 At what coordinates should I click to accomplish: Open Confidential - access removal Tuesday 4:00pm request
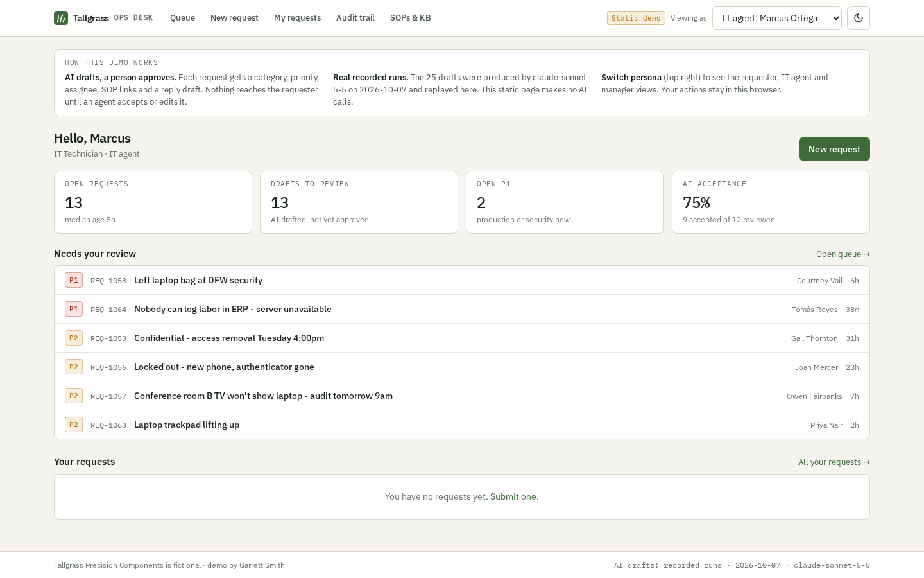(462, 338)
